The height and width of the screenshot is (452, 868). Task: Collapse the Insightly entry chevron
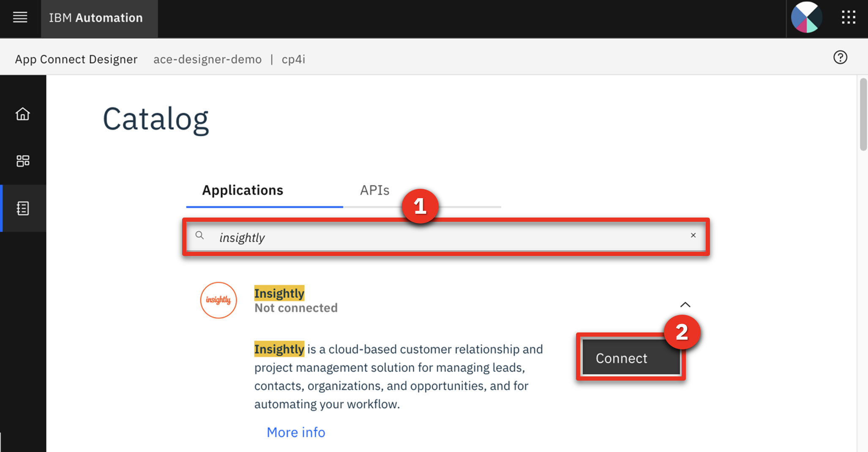point(685,305)
